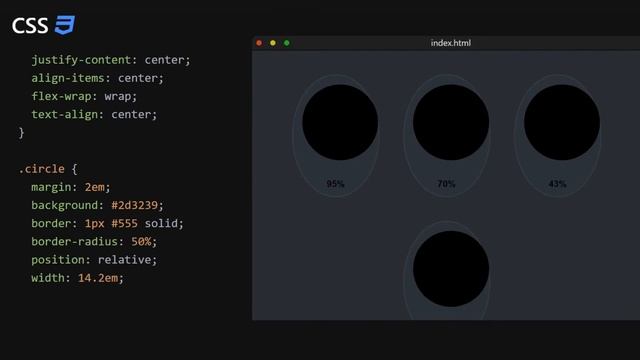This screenshot has height=360, width=640.
Task: Click the width: 14.2em; code line
Action: tap(77, 278)
